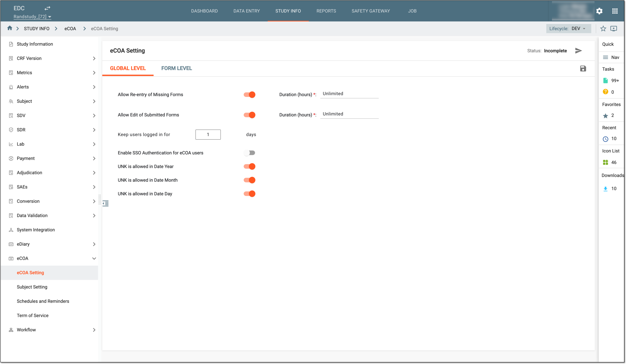Open Favorites star icon with count 2
Image resolution: width=626 pixels, height=364 pixels.
[605, 116]
